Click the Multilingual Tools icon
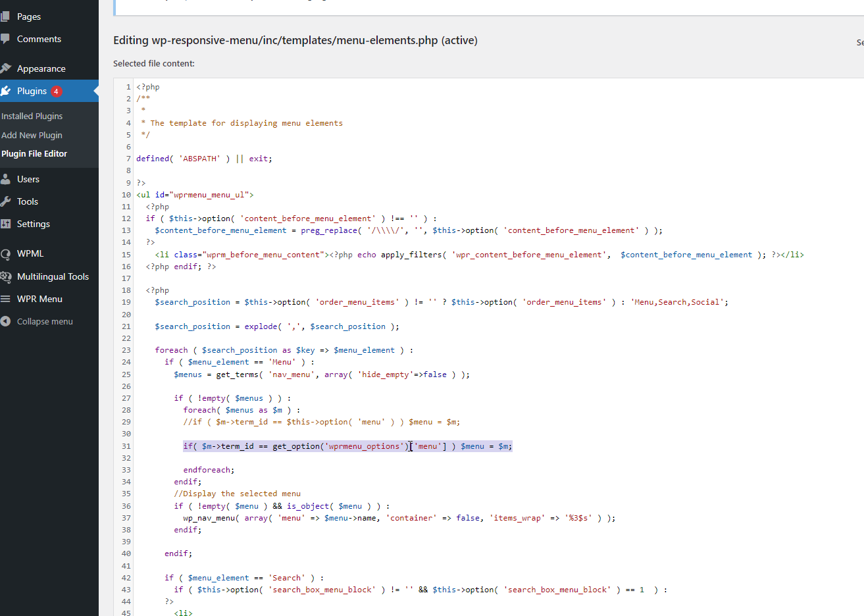This screenshot has height=616, width=864. click(6, 276)
